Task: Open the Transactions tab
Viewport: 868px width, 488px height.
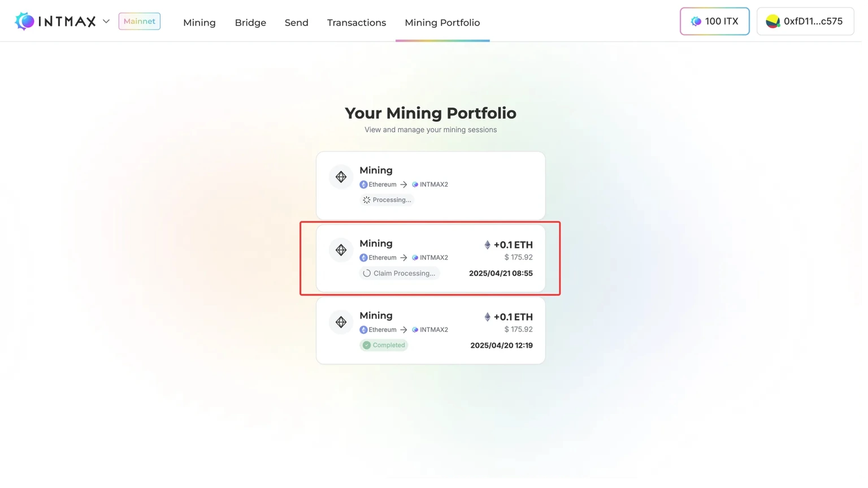Action: click(356, 23)
